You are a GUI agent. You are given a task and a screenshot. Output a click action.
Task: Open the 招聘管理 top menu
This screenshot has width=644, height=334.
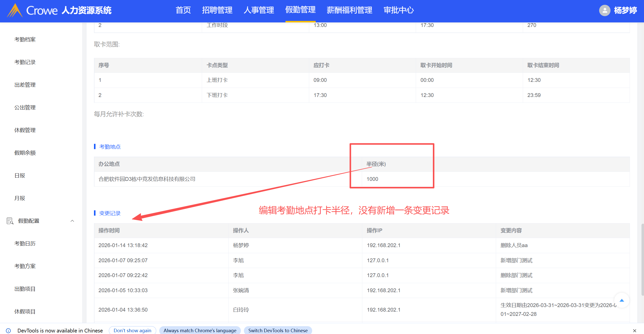217,10
